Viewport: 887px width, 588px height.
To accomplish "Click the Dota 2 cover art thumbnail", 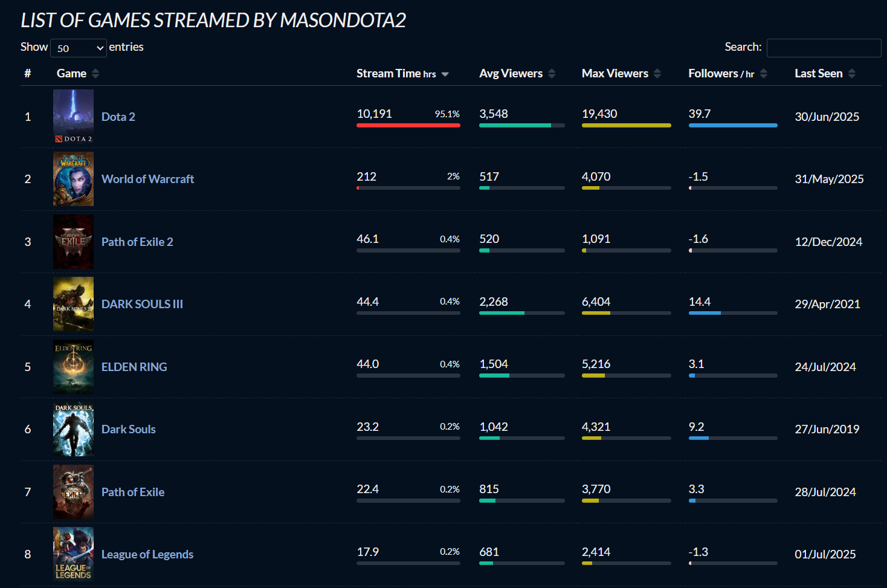I will click(x=73, y=117).
